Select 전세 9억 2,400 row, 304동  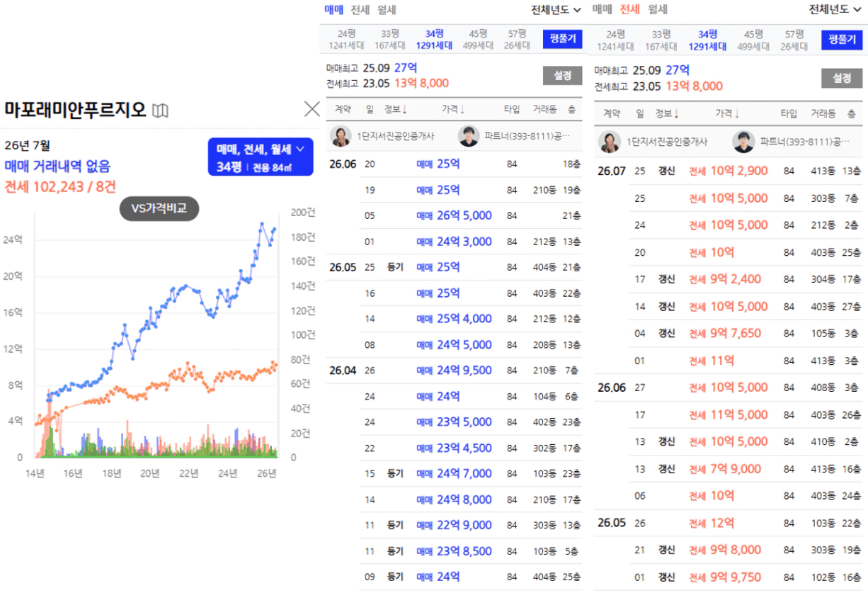pos(746,279)
